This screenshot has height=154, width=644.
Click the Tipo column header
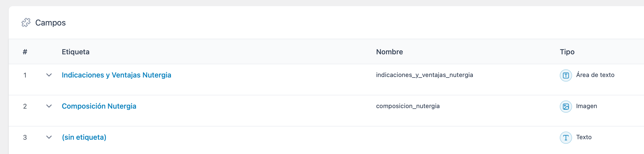[567, 52]
